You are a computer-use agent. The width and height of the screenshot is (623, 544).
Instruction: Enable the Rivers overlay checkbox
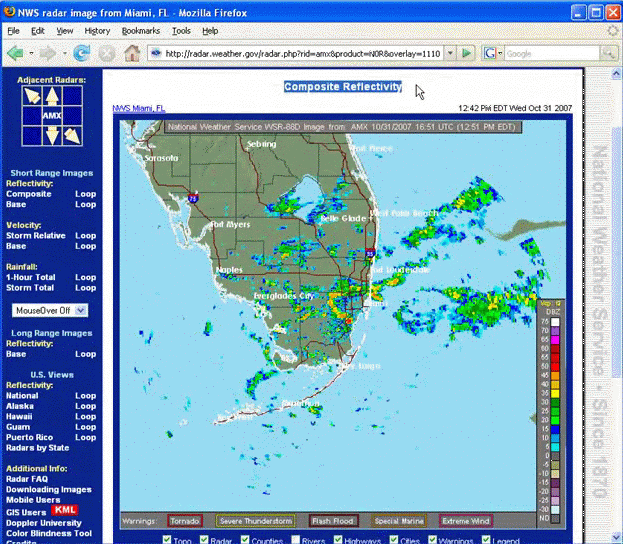coord(296,540)
